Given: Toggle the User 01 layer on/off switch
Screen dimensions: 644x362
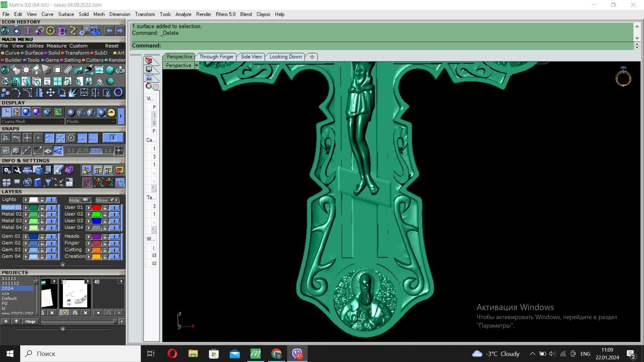Looking at the screenshot, I should click(x=114, y=208).
